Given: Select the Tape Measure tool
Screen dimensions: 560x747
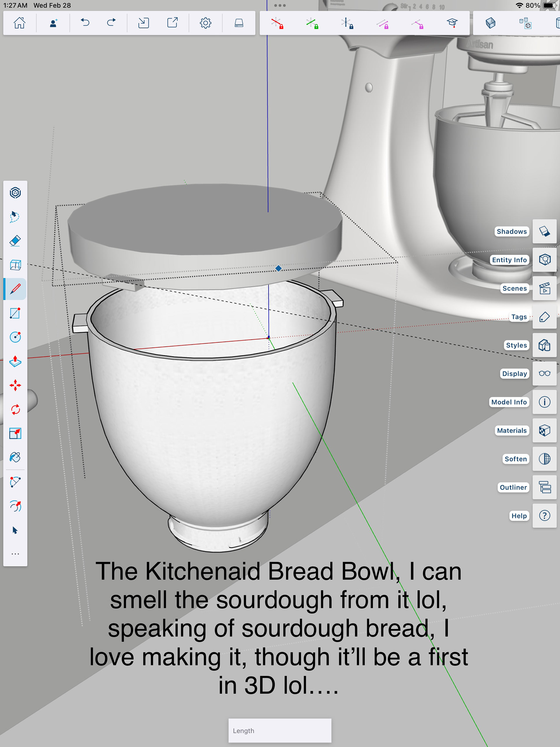Looking at the screenshot, I should (x=15, y=482).
